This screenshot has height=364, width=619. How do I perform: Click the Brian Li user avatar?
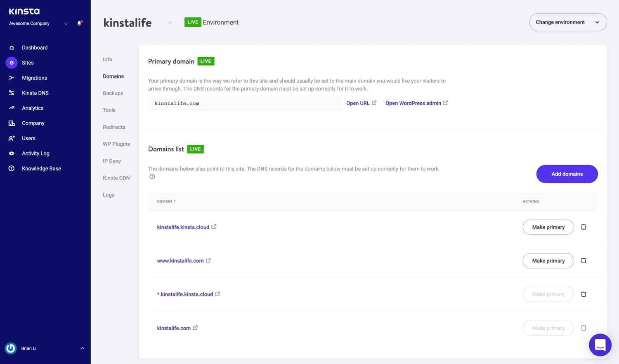click(x=11, y=348)
